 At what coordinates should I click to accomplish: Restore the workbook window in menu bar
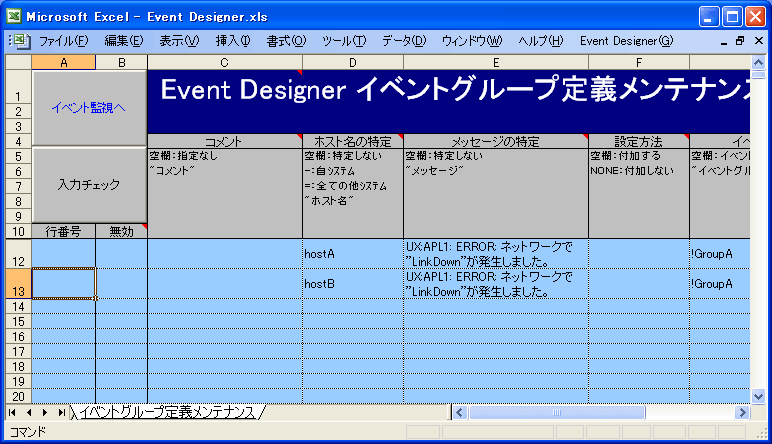tap(740, 41)
